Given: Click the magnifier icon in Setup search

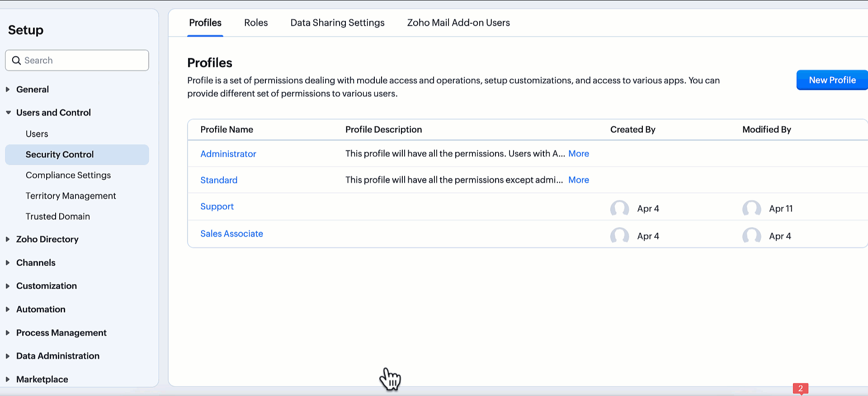Looking at the screenshot, I should coord(16,61).
